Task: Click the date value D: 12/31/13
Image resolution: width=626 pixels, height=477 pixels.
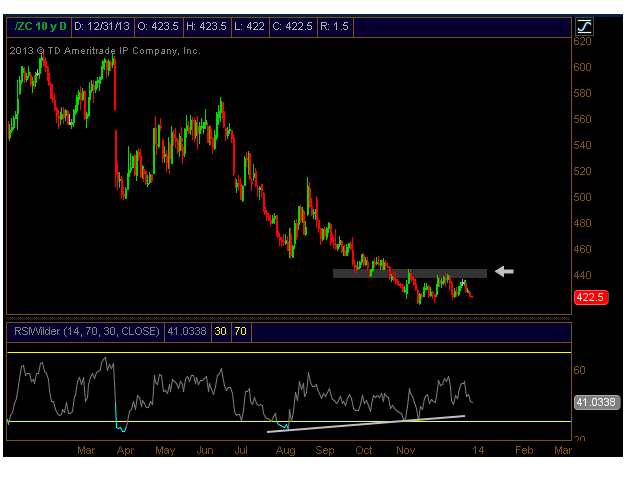Action: tap(102, 27)
